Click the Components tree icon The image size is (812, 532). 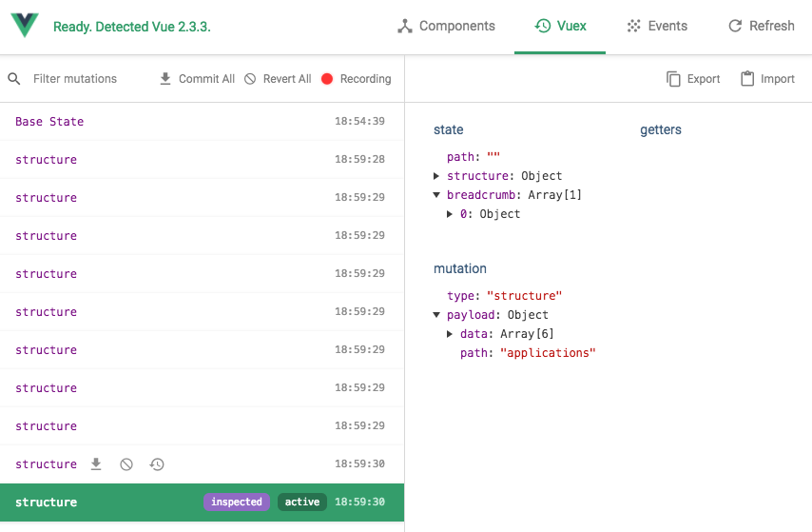(x=405, y=26)
